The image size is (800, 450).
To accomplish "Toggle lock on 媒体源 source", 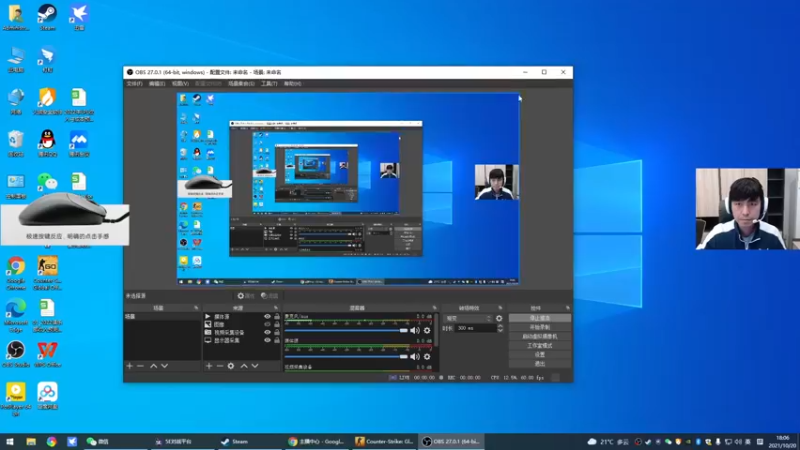I will 277,316.
